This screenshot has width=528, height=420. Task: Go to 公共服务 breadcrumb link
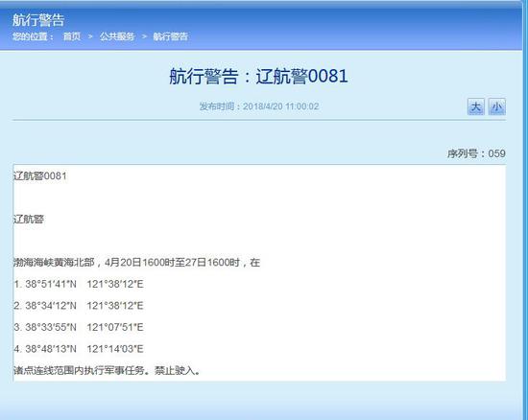(117, 36)
